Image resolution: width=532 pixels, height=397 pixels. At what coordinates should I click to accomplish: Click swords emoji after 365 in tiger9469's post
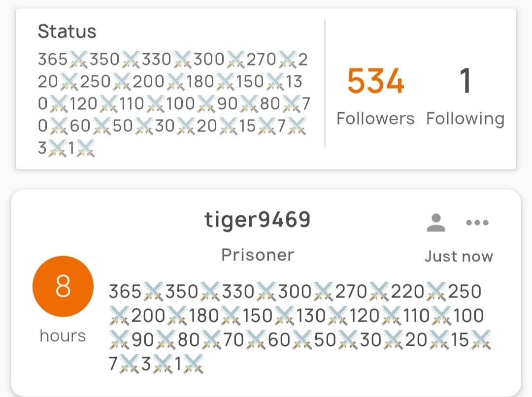(153, 292)
